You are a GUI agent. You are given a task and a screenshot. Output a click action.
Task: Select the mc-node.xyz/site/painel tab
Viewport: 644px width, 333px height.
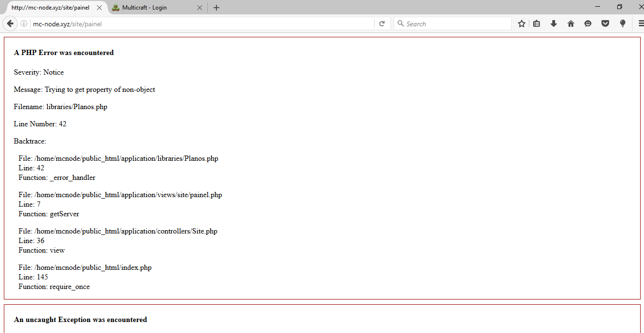pos(50,8)
